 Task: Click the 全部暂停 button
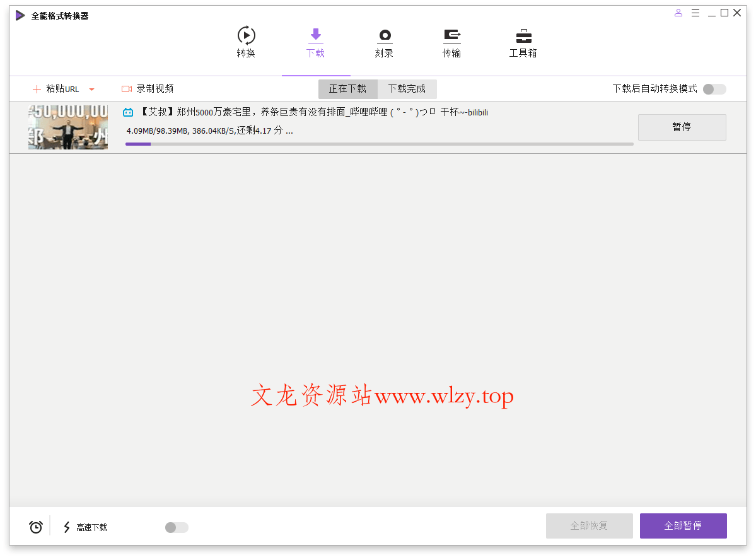683,525
